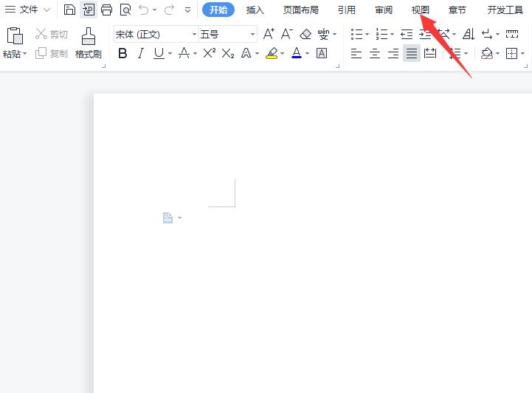
Task: Expand the underline style arrow
Action: coord(170,53)
